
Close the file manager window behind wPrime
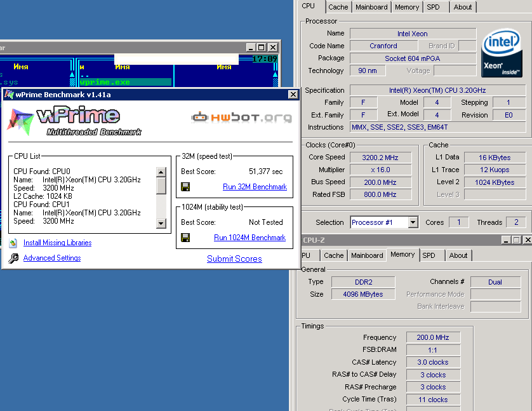coord(272,48)
